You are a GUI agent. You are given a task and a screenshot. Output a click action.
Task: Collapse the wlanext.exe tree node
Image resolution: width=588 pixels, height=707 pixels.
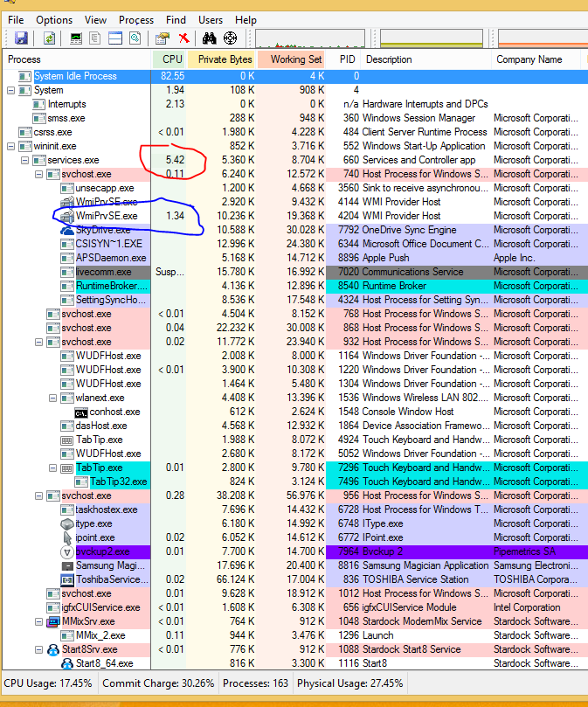pyautogui.click(x=52, y=398)
